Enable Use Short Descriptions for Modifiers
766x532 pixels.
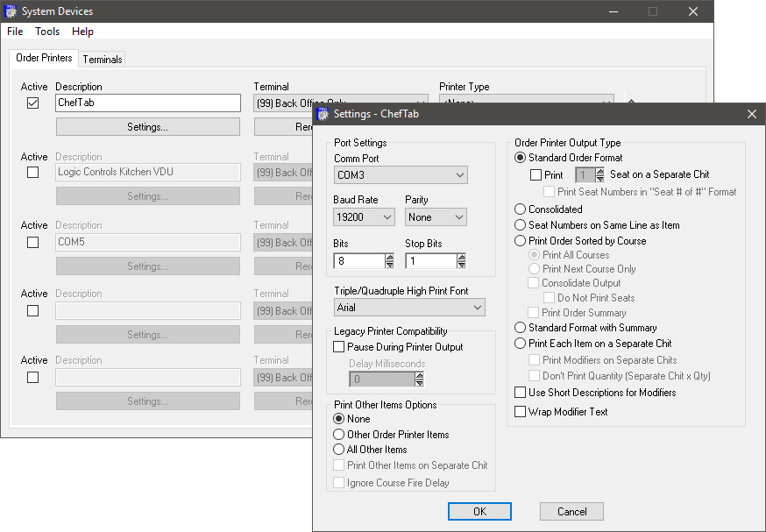(x=521, y=393)
